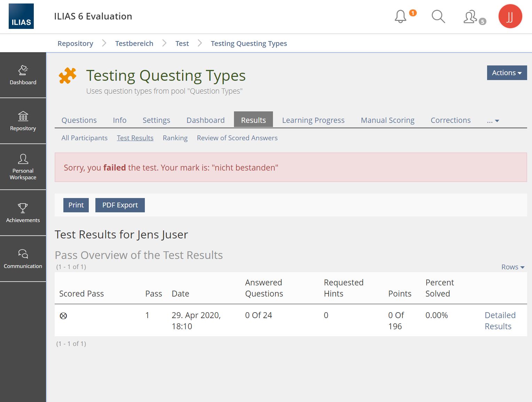532x402 pixels.
Task: Open Personal Workspace in the sidebar
Action: [x=23, y=167]
